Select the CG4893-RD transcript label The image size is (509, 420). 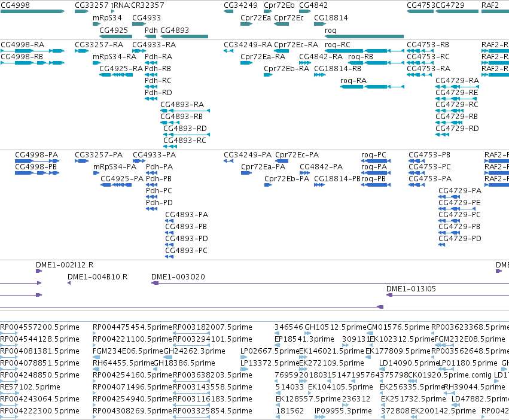pyautogui.click(x=185, y=128)
